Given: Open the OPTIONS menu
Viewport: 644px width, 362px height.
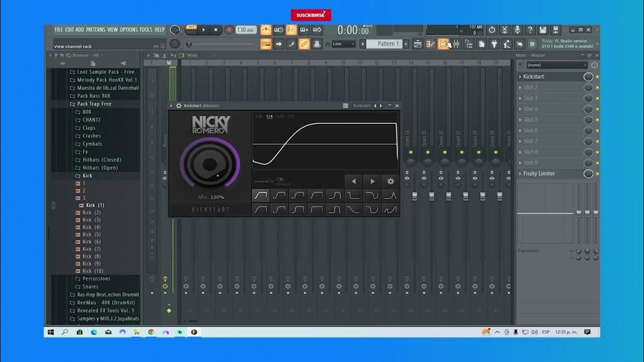Looking at the screenshot, I should pos(128,30).
